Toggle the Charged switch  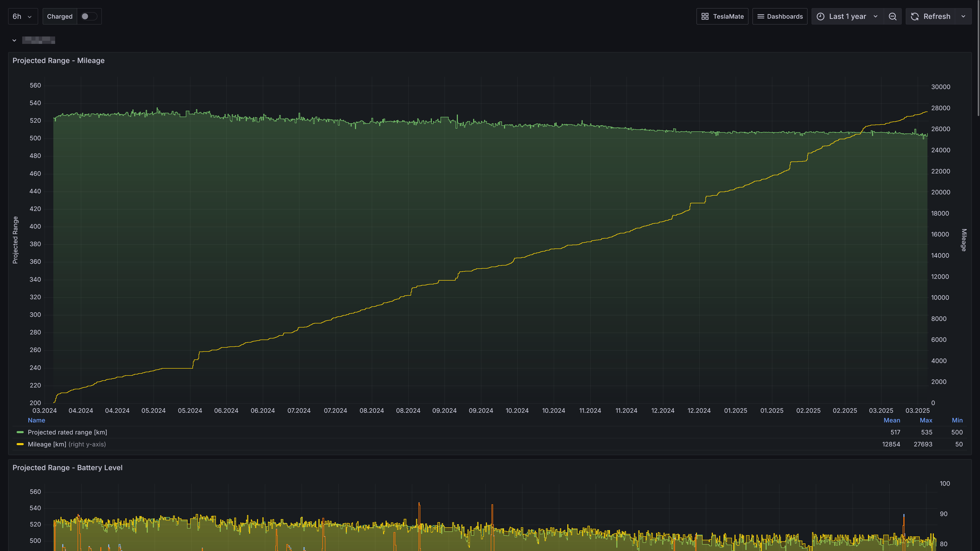pos(89,16)
